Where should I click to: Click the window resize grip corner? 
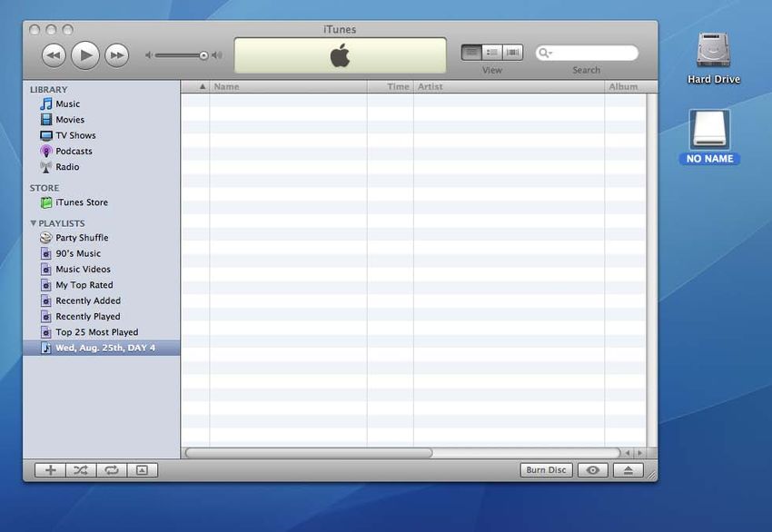click(651, 475)
